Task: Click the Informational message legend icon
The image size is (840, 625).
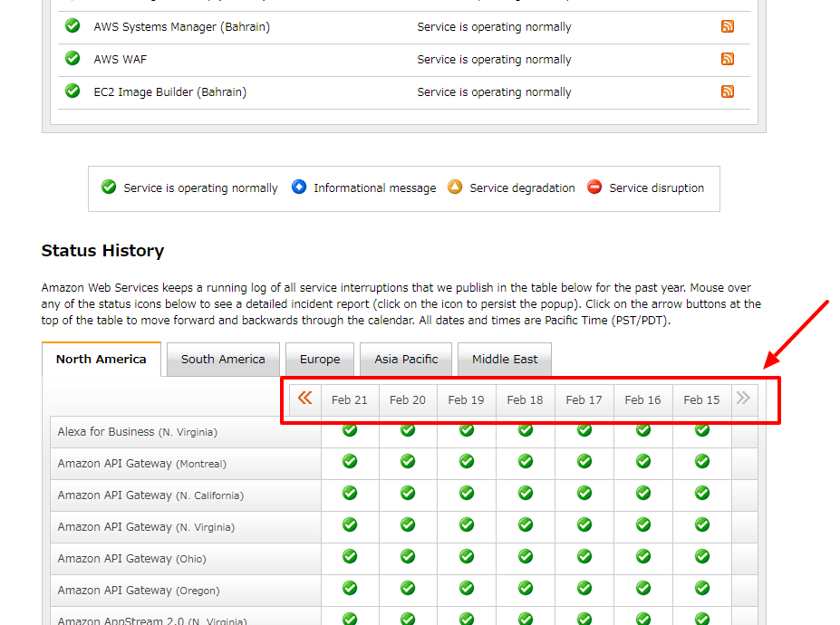Action: click(x=299, y=187)
